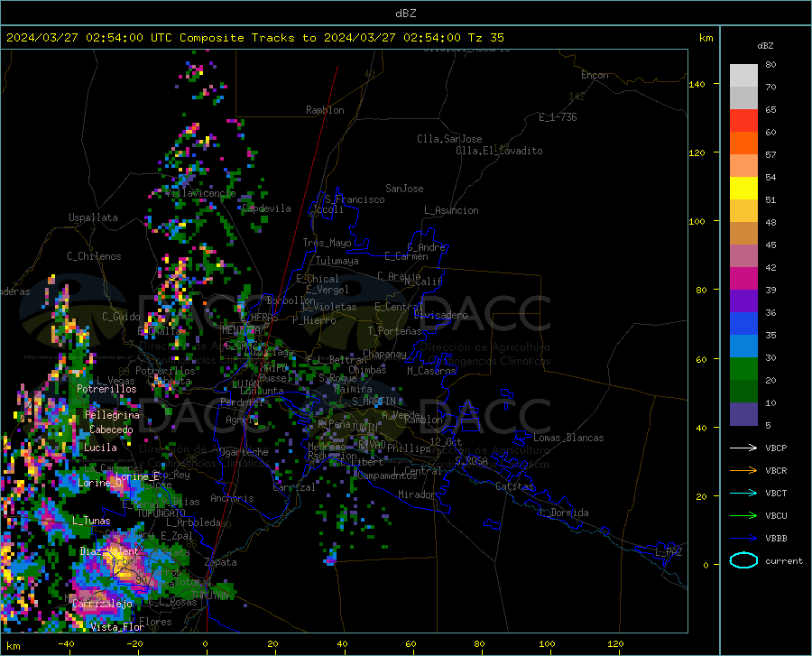Click the Clla.El_Cavadito label
The image size is (812, 656).
[x=499, y=151]
